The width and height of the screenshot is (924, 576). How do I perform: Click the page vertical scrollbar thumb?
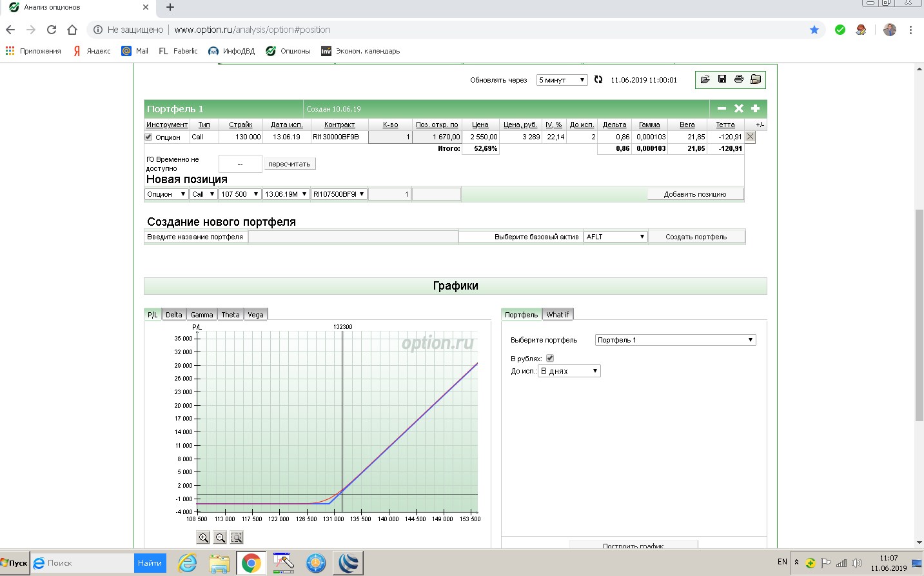pos(919,316)
